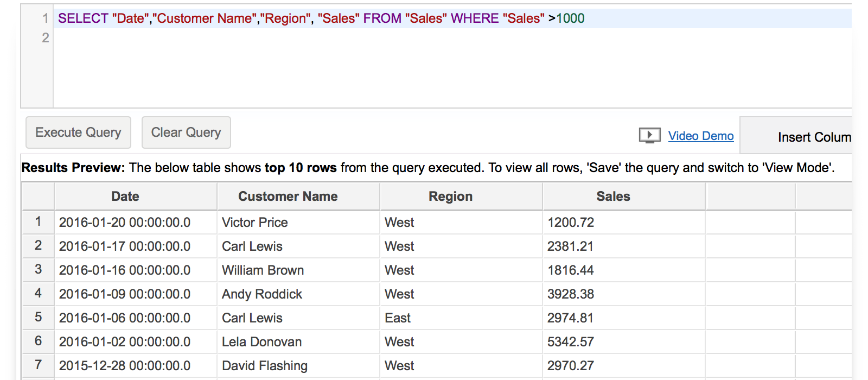Select the Date column header
The width and height of the screenshot is (868, 380).
coord(125,197)
